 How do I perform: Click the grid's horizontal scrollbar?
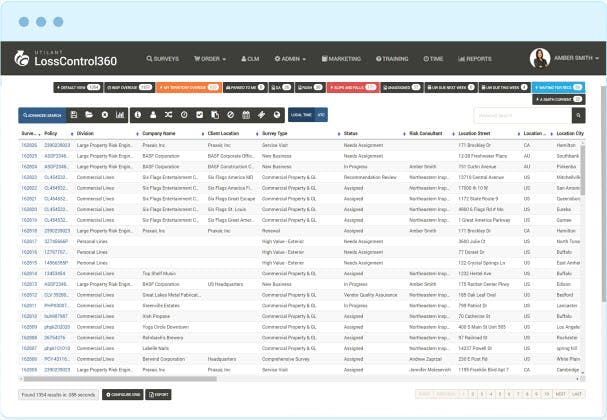click(120, 379)
